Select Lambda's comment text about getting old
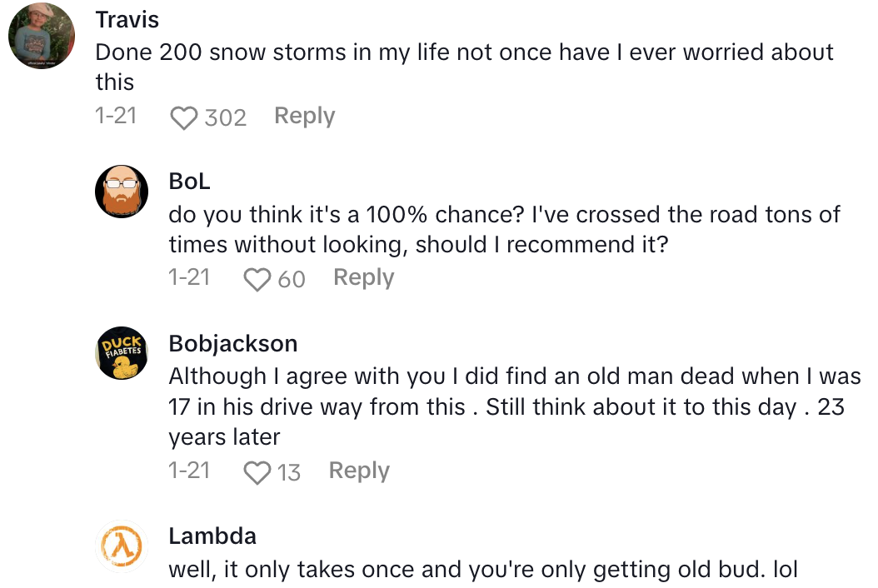This screenshot has width=878, height=588. 483,571
